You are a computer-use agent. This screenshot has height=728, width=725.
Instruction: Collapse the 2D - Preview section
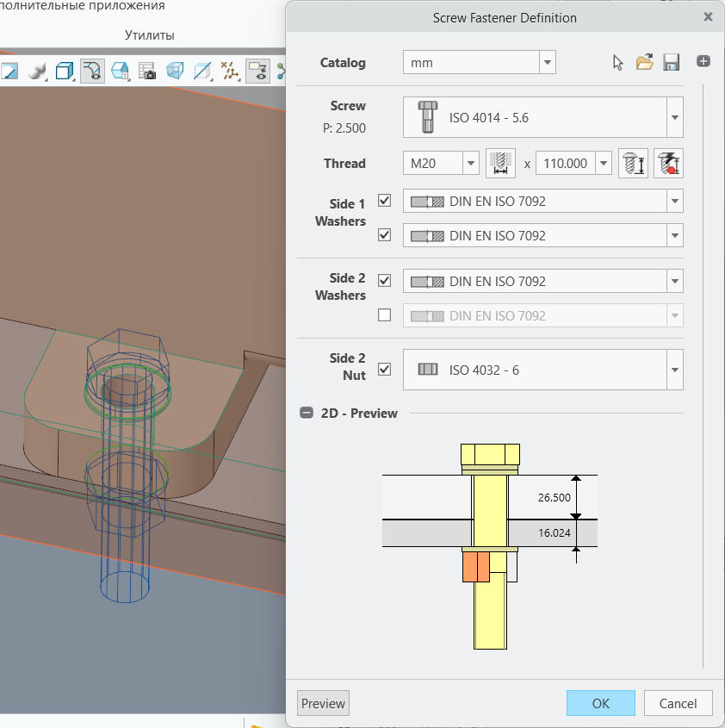(307, 413)
